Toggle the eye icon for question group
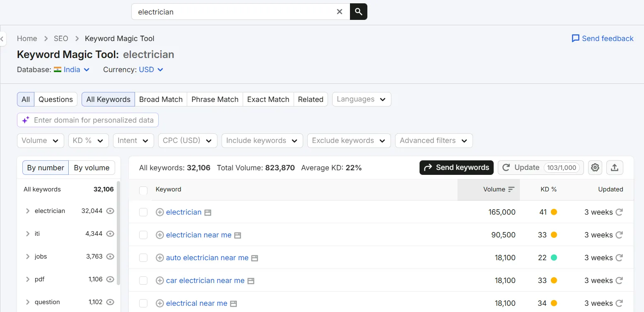Screen dimensions: 644x312 point(110,302)
